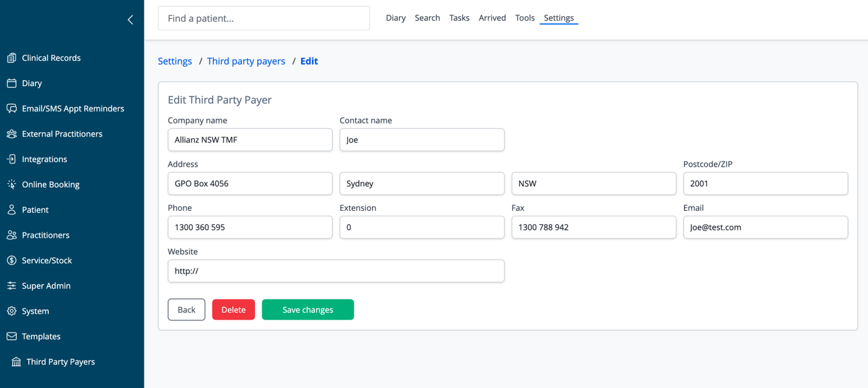The width and height of the screenshot is (868, 388).
Task: Open the Diary tab in top navigation
Action: (x=396, y=18)
